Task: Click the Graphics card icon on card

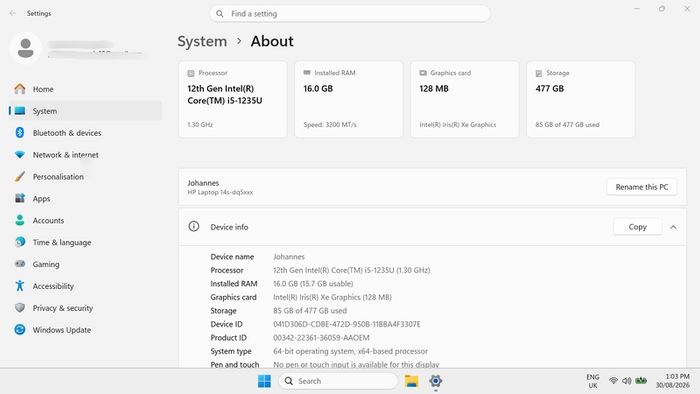Action: pyautogui.click(x=423, y=73)
